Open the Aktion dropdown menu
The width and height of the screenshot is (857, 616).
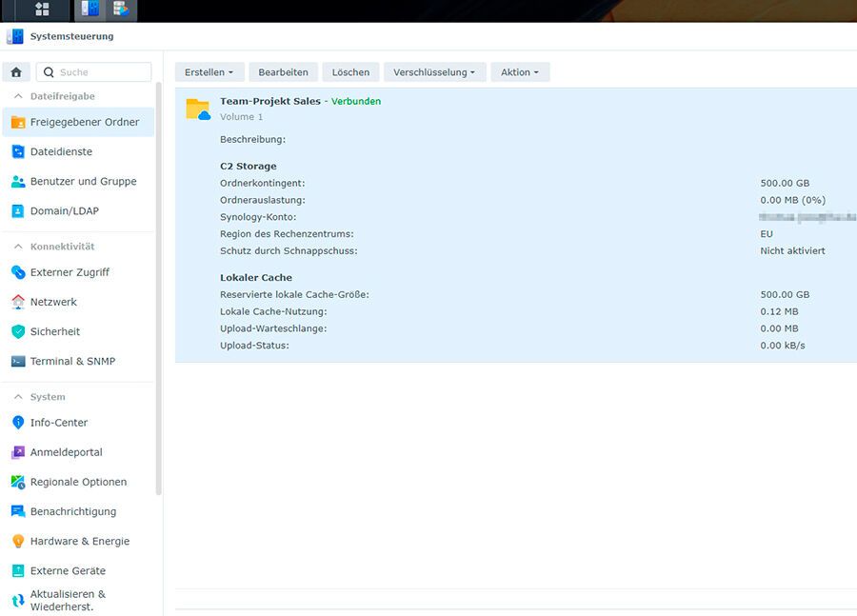click(x=520, y=72)
